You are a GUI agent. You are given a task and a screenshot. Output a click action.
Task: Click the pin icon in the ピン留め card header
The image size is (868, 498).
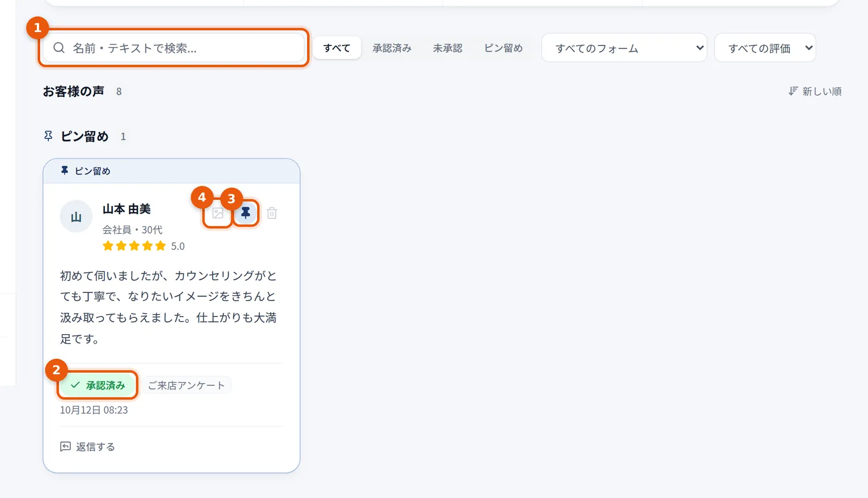point(65,171)
